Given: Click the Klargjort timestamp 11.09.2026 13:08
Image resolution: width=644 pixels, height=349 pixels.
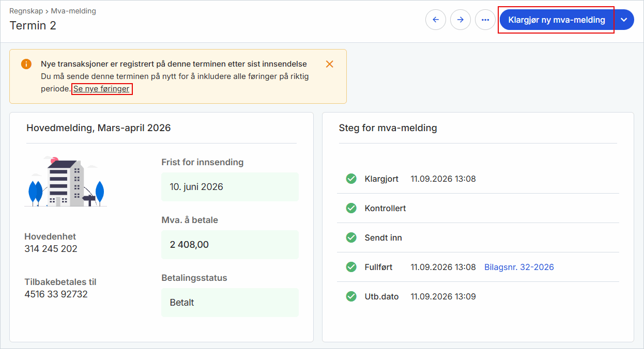Looking at the screenshot, I should coord(443,179).
